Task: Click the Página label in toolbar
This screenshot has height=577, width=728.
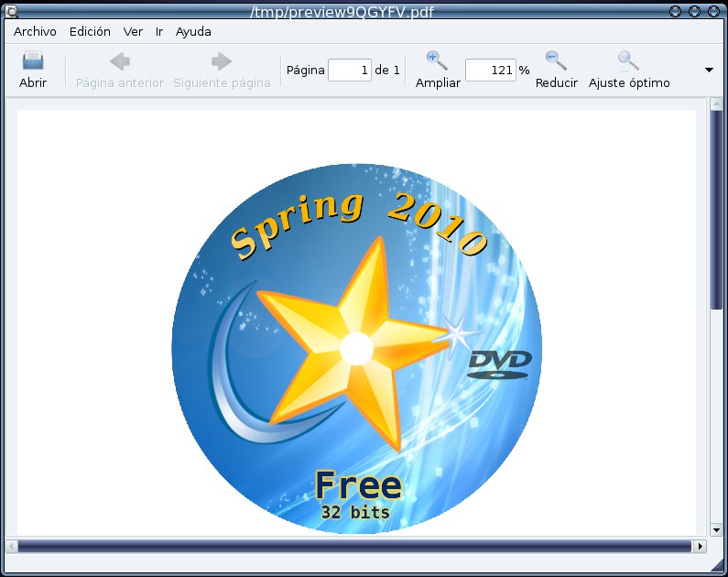Action: tap(305, 71)
